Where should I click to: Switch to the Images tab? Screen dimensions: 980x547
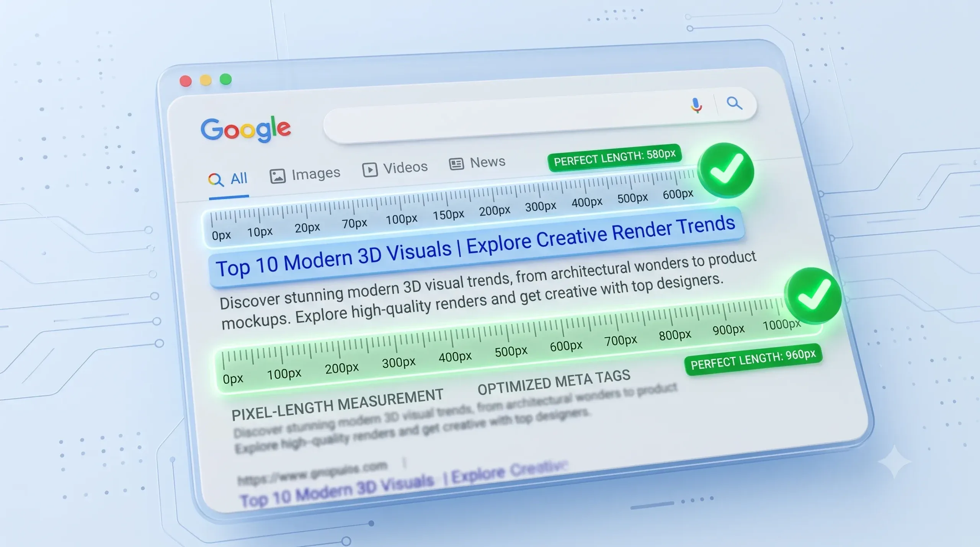305,175
